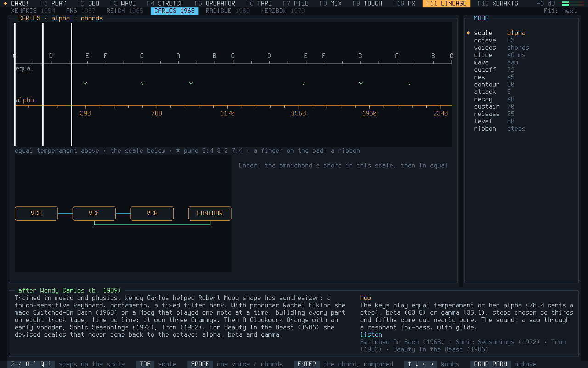This screenshot has height=368, width=588.
Task: Select the F11 LINEAGE tab
Action: click(447, 3)
